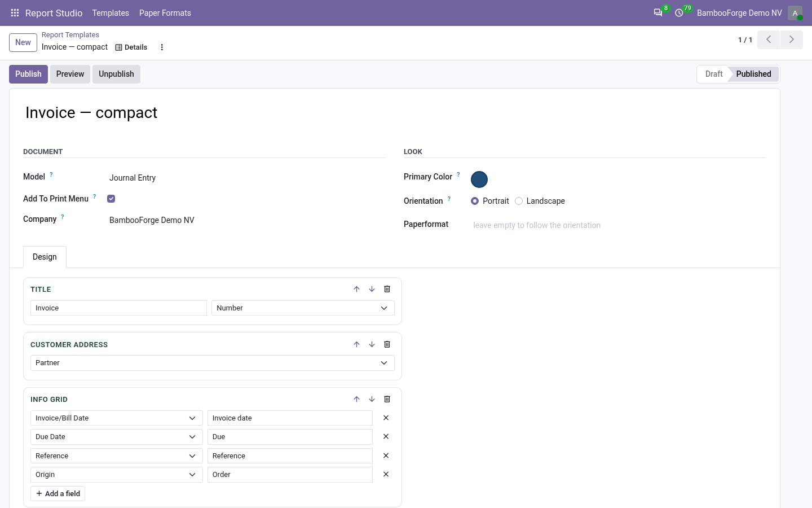
Task: Open the conversations messages icon
Action: click(657, 12)
